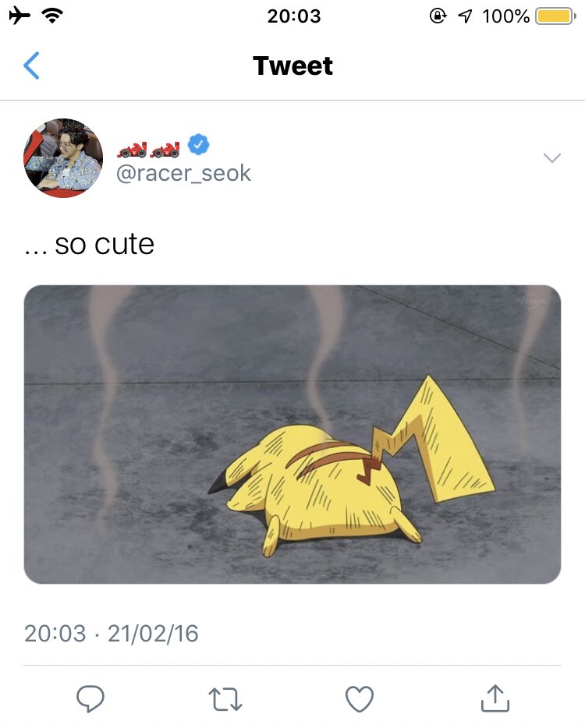Tap the rotation lock status icon
Screen dimensions: 585x728
click(x=438, y=16)
